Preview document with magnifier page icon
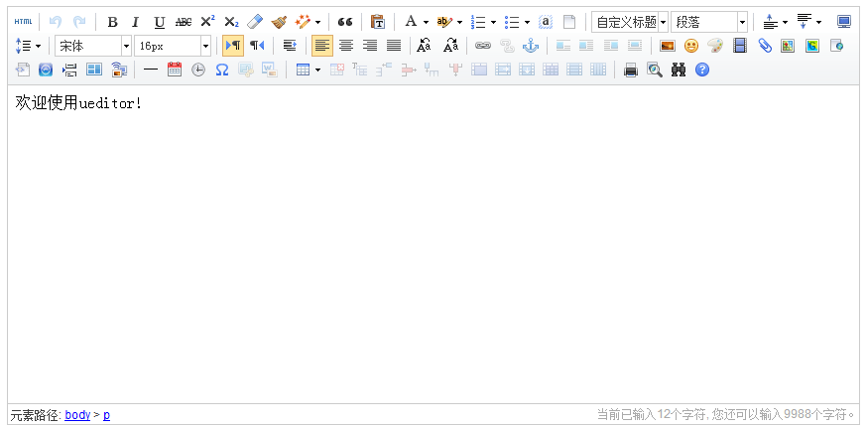This screenshot has width=868, height=428. tap(655, 70)
